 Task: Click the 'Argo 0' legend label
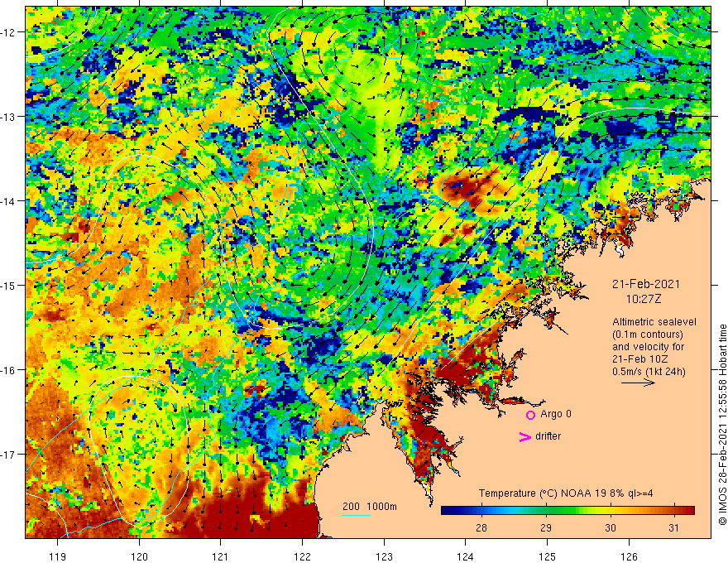click(x=556, y=414)
